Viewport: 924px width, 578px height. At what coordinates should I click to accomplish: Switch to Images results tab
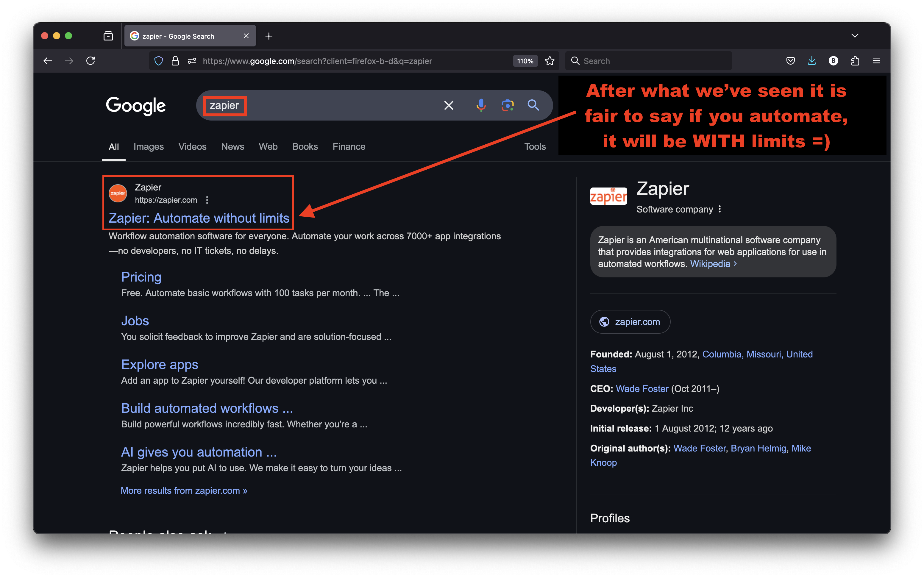pos(148,146)
